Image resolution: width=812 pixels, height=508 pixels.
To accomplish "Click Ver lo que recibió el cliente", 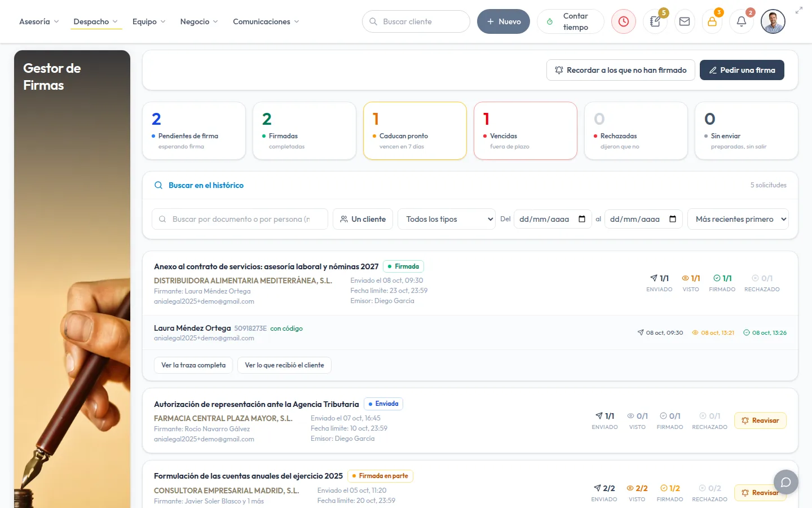I will (x=285, y=365).
